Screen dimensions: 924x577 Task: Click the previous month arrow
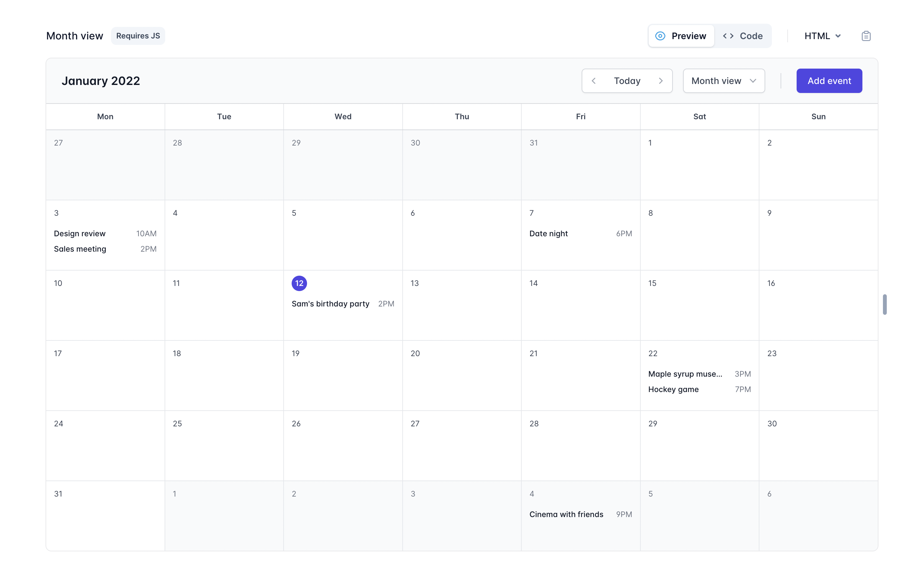(594, 80)
